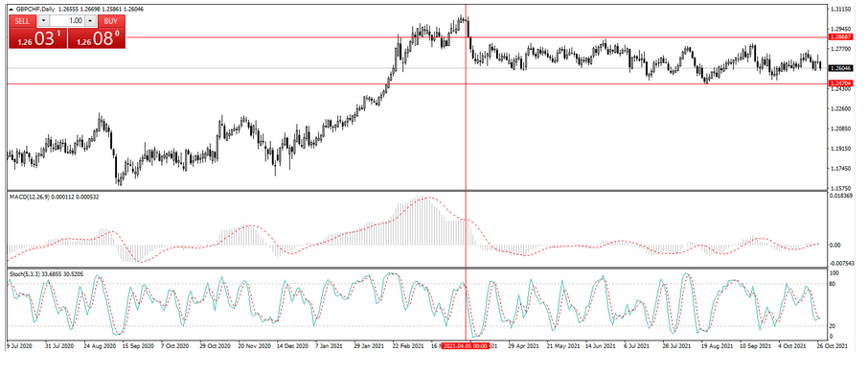Click the 14 Dec 2020 date label
Screen dimensions: 868x376
click(292, 345)
